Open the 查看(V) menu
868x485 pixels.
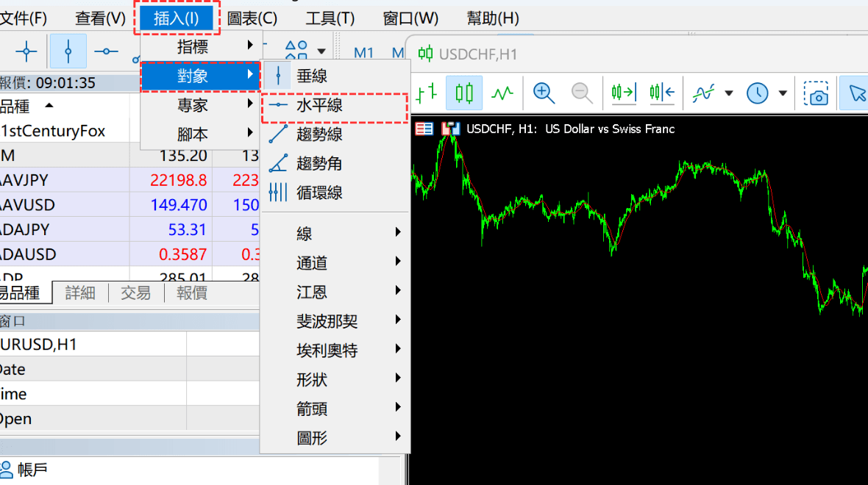tap(100, 18)
